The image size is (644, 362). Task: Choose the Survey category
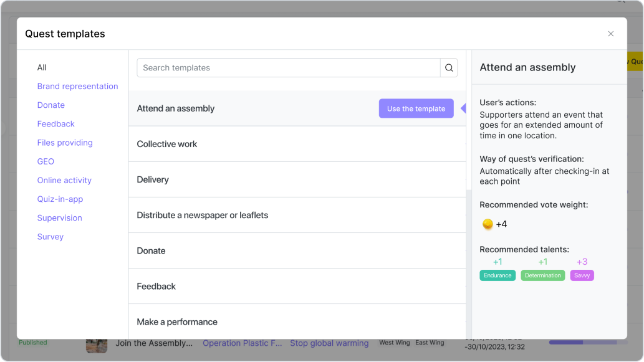point(50,237)
